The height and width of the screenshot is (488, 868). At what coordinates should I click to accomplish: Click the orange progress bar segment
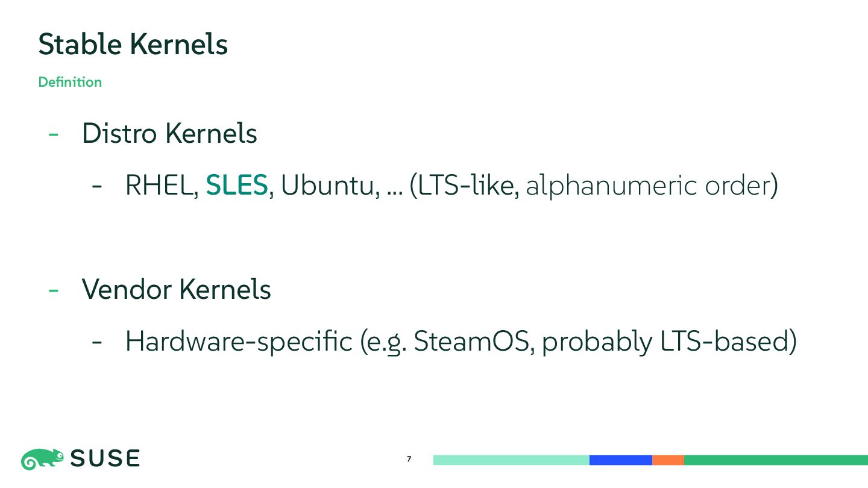[668, 460]
